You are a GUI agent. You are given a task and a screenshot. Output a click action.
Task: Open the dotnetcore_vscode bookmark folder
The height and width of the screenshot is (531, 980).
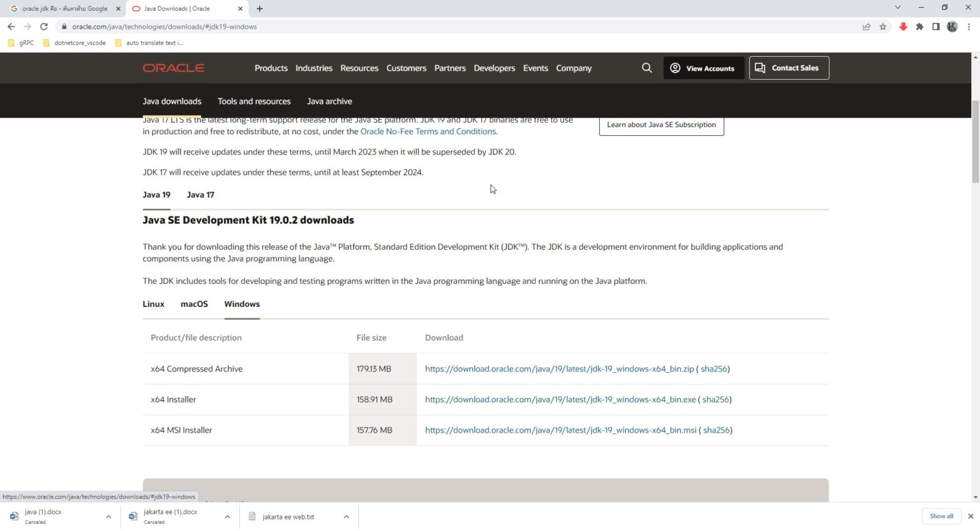point(74,43)
